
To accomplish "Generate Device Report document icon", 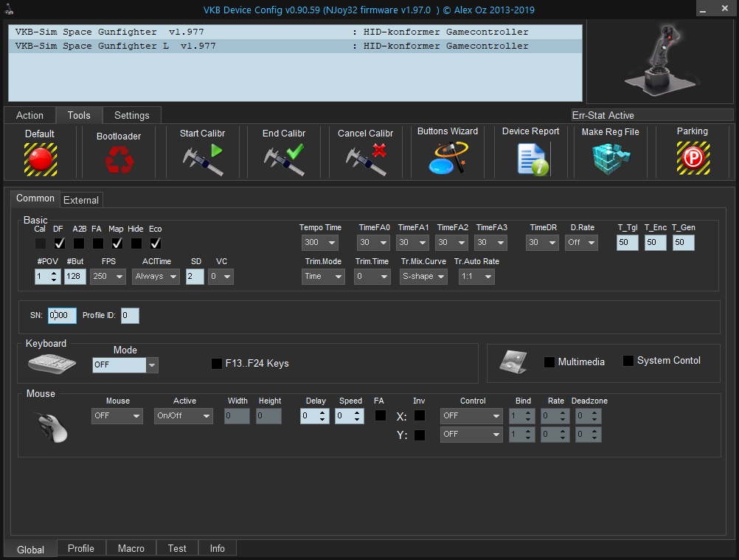I will tap(532, 159).
